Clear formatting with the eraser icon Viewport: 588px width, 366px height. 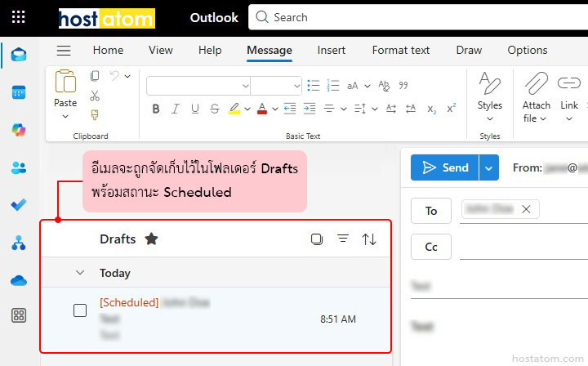[384, 86]
